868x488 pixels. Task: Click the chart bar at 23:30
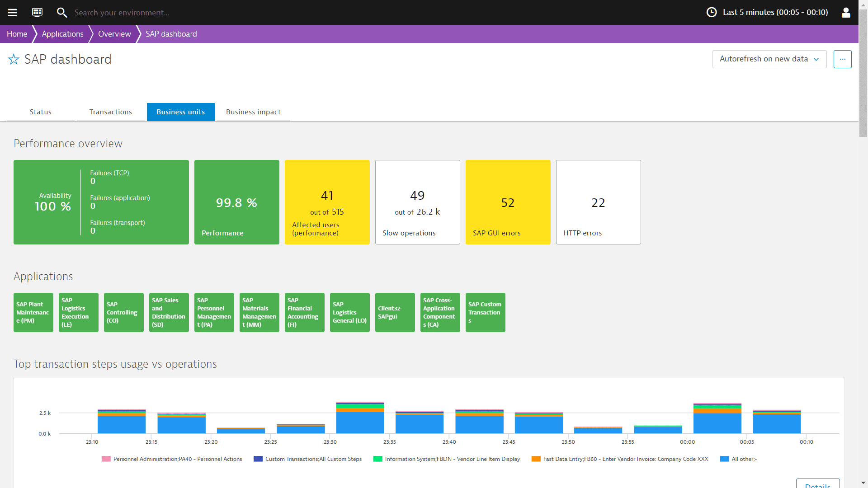(360, 418)
